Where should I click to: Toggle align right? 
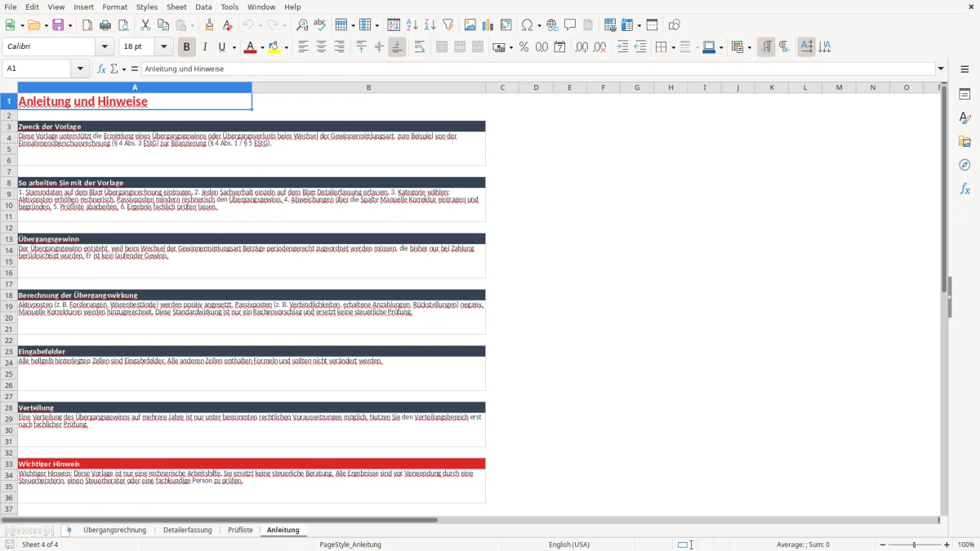(339, 47)
